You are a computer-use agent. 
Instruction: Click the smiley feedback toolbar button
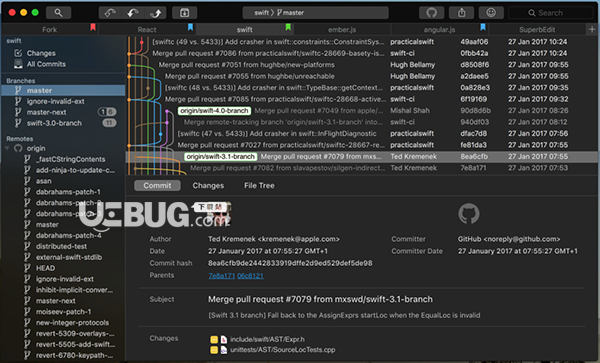[491, 13]
